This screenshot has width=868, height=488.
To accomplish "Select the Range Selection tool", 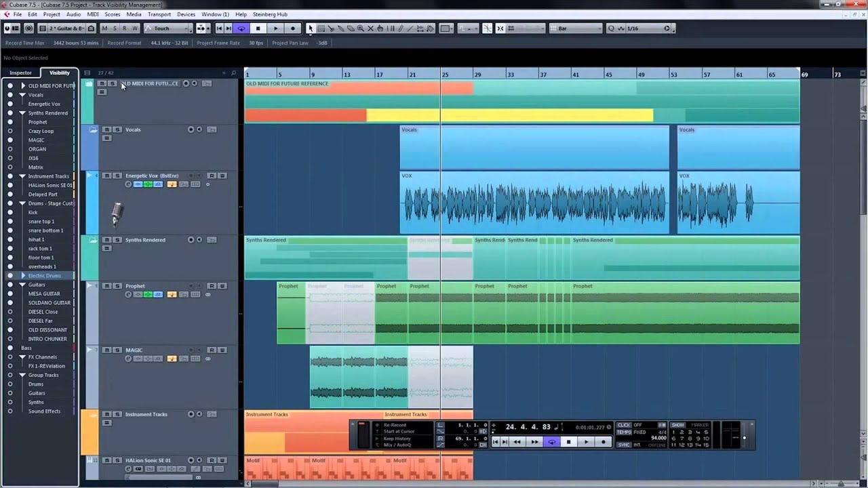I will click(x=321, y=28).
